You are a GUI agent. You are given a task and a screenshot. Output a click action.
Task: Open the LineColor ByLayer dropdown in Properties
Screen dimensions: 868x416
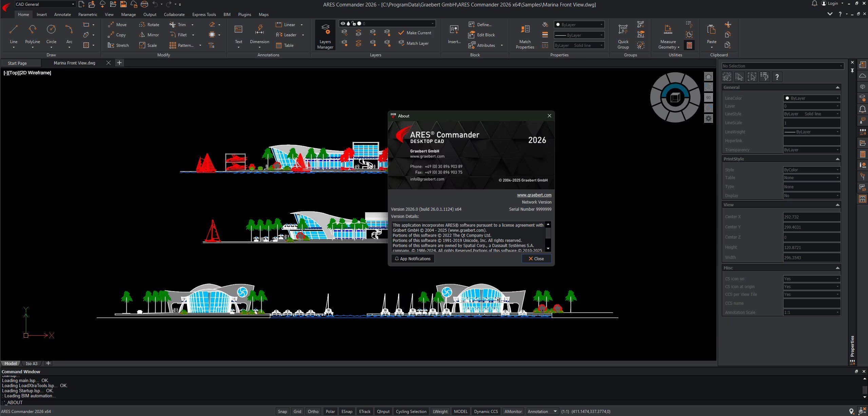(x=811, y=98)
